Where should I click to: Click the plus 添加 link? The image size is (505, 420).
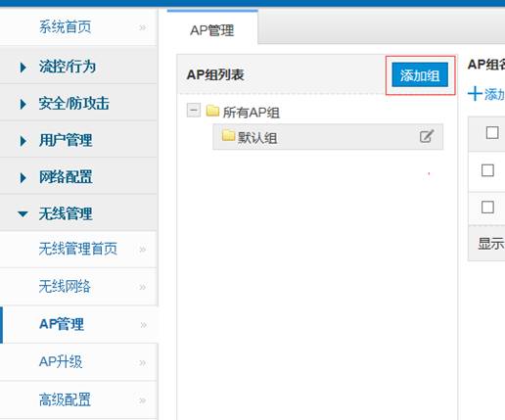486,94
